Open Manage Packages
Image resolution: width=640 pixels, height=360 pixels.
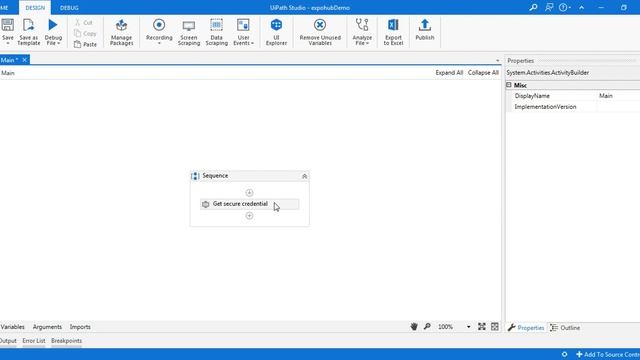[121, 31]
